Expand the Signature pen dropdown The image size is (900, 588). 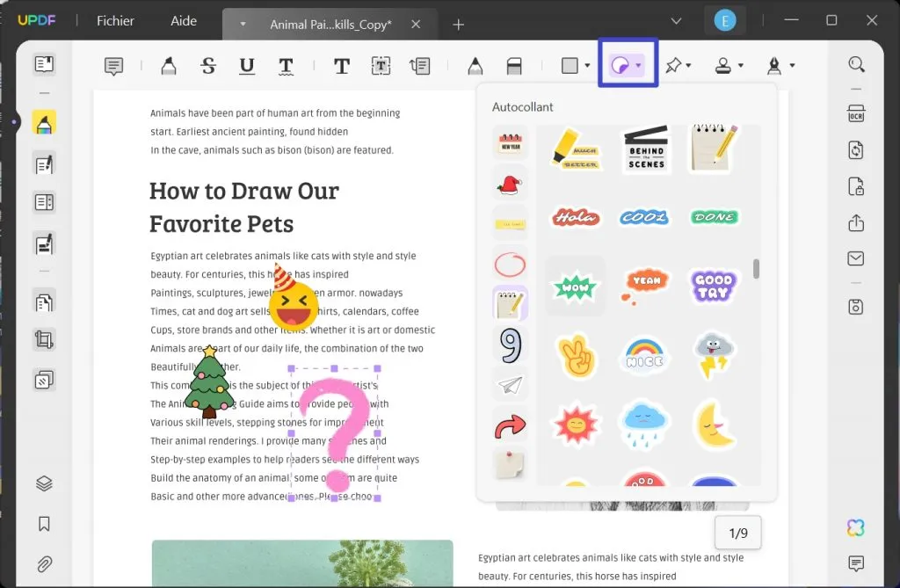pyautogui.click(x=792, y=65)
